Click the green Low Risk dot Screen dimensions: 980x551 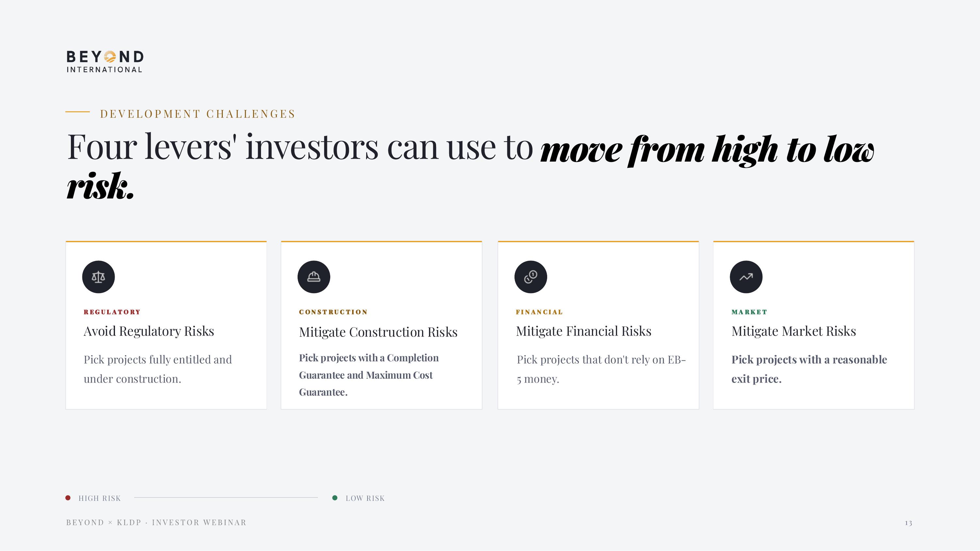335,498
